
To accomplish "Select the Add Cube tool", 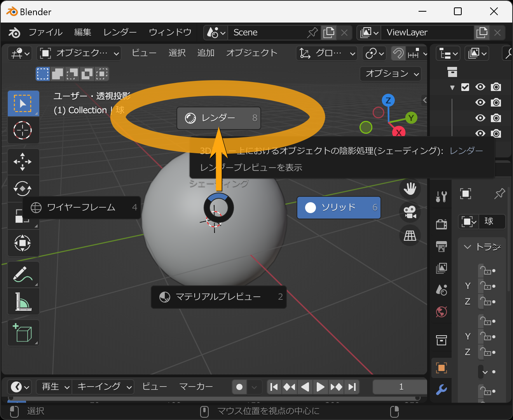I will pos(23,333).
